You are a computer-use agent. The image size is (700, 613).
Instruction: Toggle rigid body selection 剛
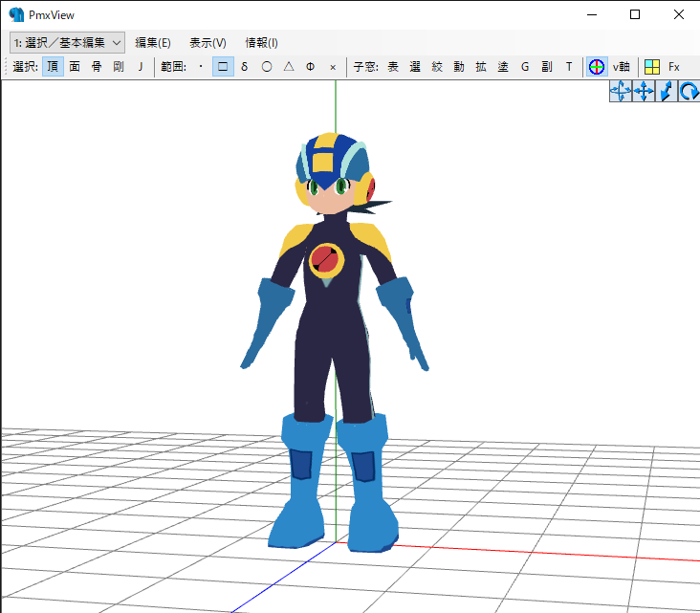coord(119,67)
